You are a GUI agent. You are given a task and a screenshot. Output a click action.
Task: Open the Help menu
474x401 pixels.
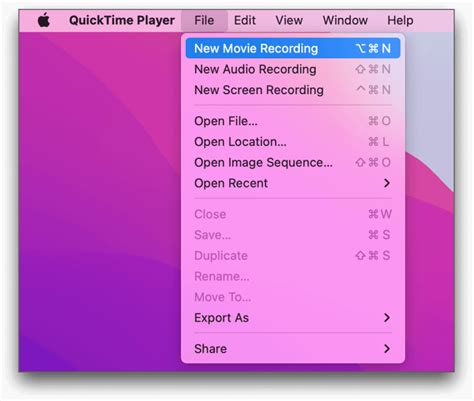pos(400,20)
